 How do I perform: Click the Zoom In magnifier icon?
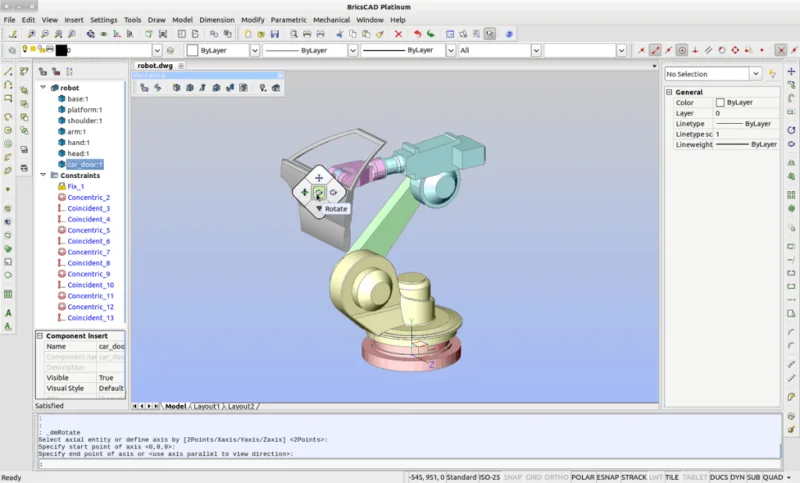(31, 34)
